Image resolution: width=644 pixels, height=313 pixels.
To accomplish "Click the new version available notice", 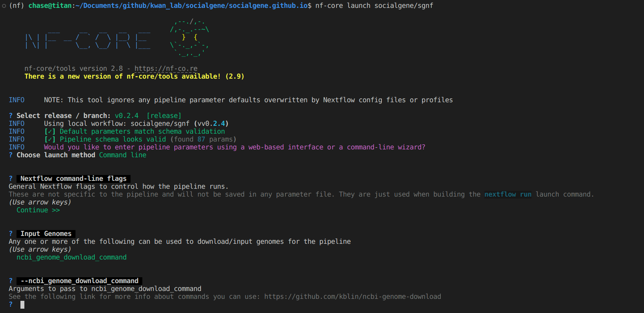I will [x=134, y=76].
